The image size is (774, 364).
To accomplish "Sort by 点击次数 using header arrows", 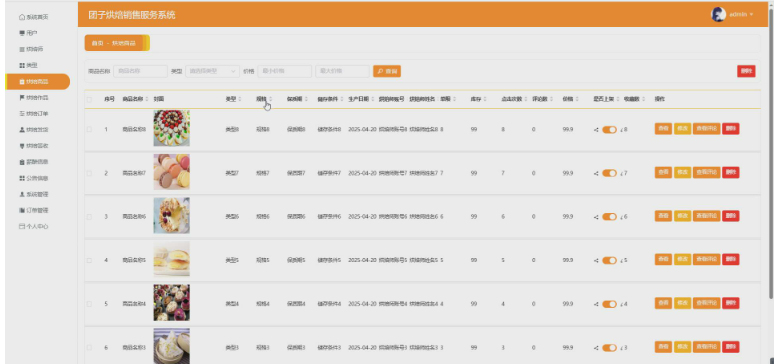I will click(526, 99).
